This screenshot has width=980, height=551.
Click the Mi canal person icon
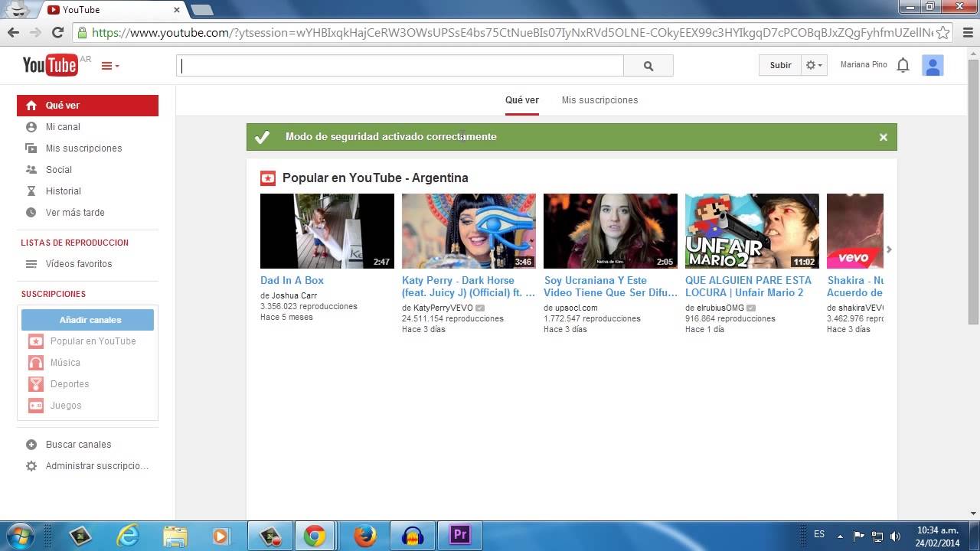(31, 127)
